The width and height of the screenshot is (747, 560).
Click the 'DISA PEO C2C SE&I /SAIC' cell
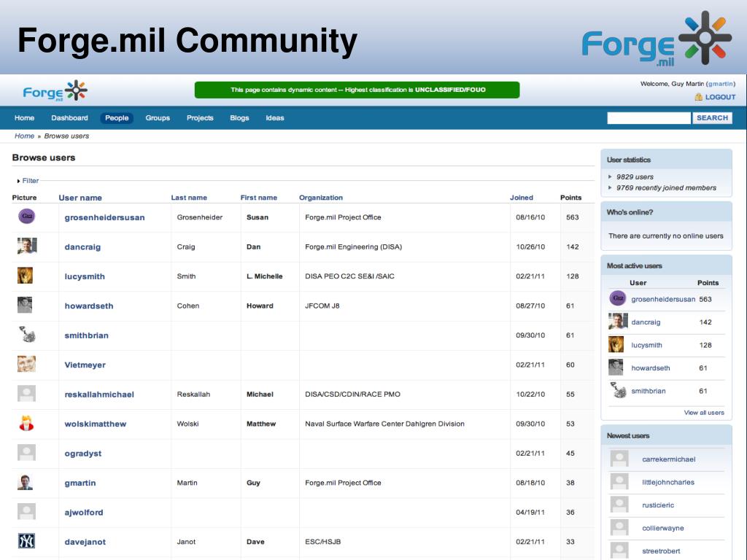pos(349,276)
